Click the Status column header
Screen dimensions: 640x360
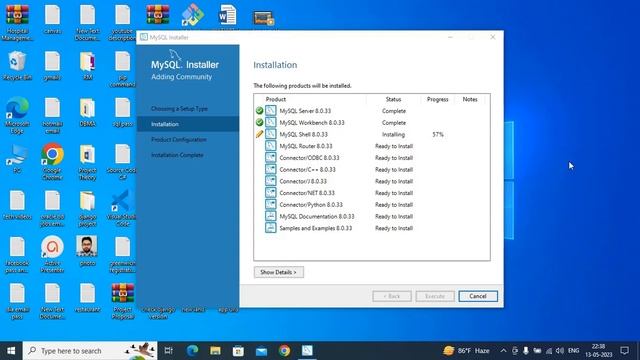(393, 99)
